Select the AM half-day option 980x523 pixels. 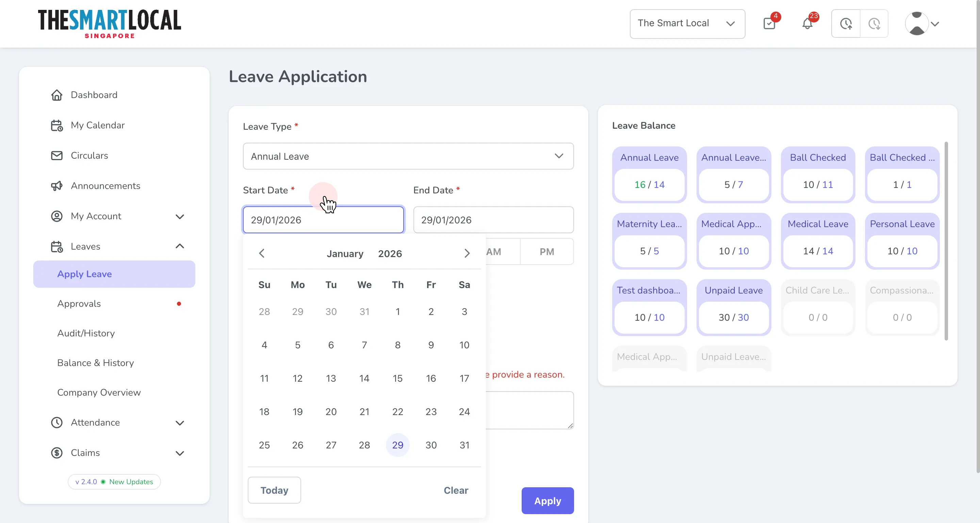coord(493,252)
